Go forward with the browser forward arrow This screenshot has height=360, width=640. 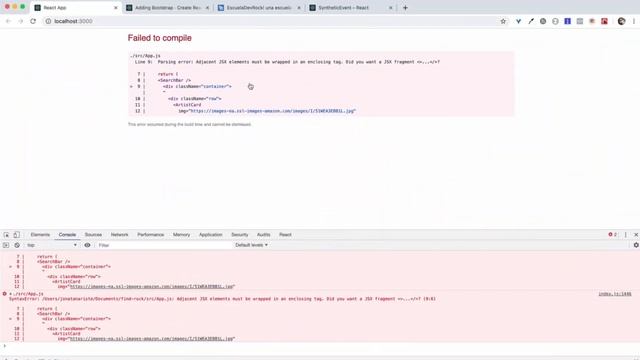click(20, 21)
